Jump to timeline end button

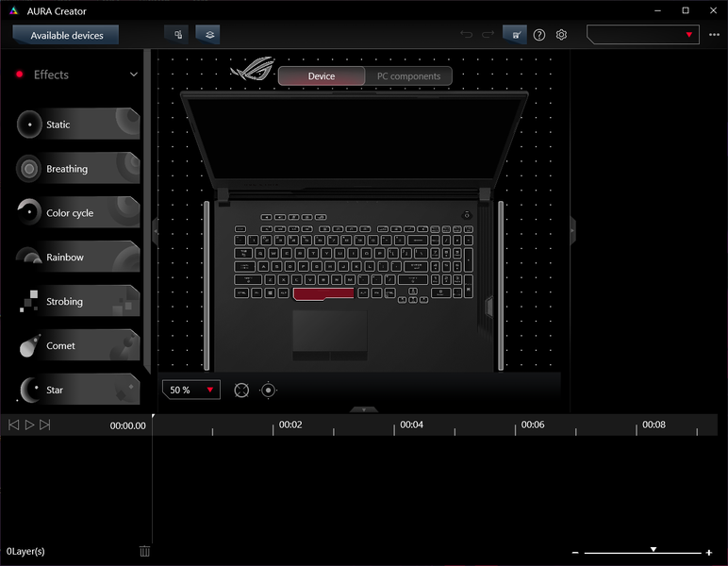44,424
